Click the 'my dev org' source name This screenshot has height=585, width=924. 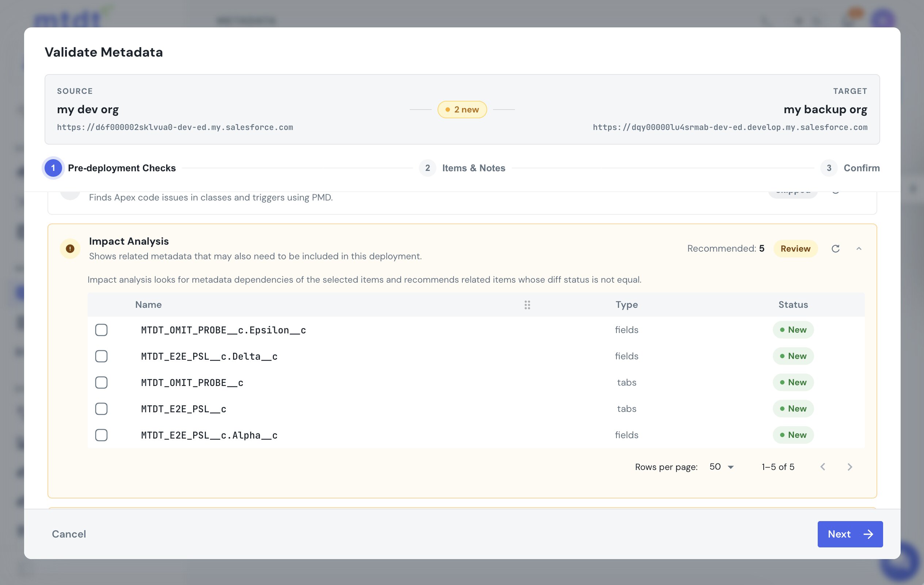tap(88, 110)
